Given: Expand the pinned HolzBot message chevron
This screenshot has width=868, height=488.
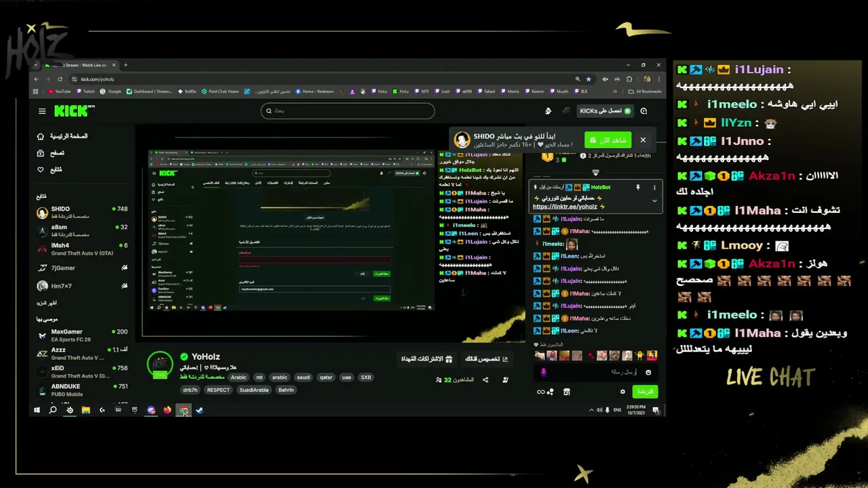Looking at the screenshot, I should [x=654, y=201].
